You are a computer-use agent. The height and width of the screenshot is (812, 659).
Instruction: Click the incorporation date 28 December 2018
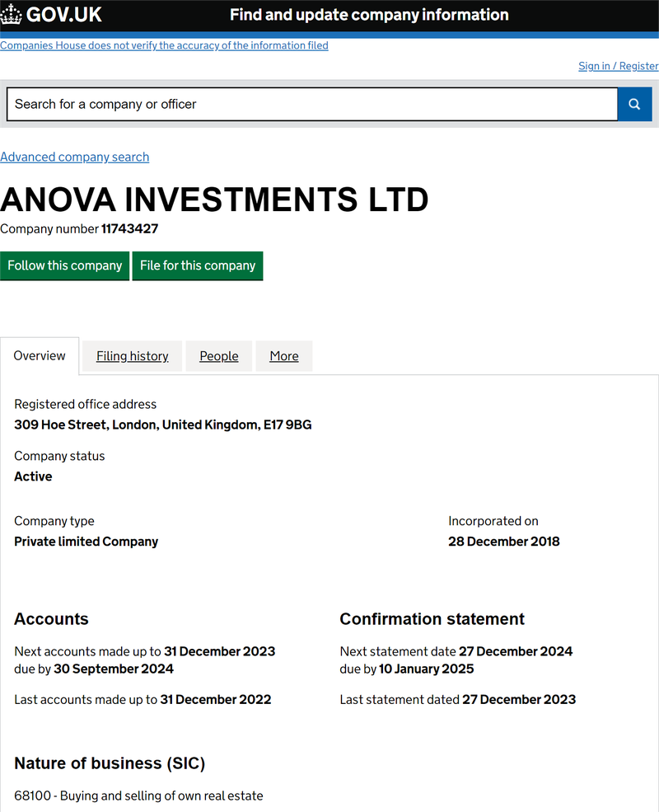tap(503, 542)
